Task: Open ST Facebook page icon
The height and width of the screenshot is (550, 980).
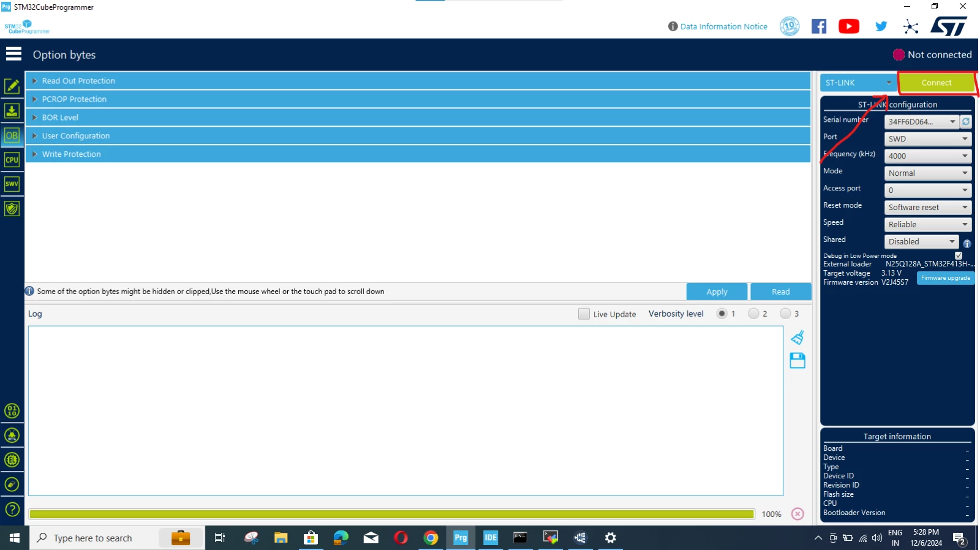Action: coord(819,26)
